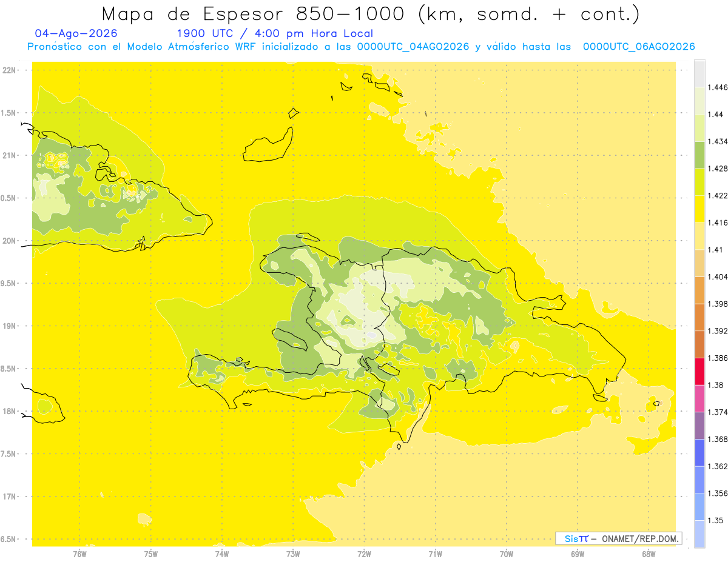Screen dimensions: 728x562
Task: Click the 18N latitude label
Action: point(9,411)
